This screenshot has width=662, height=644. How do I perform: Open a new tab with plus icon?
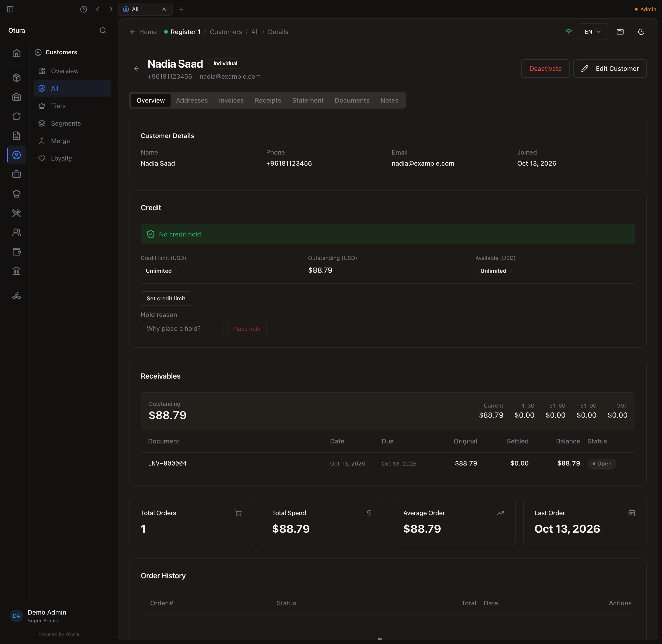pos(181,9)
